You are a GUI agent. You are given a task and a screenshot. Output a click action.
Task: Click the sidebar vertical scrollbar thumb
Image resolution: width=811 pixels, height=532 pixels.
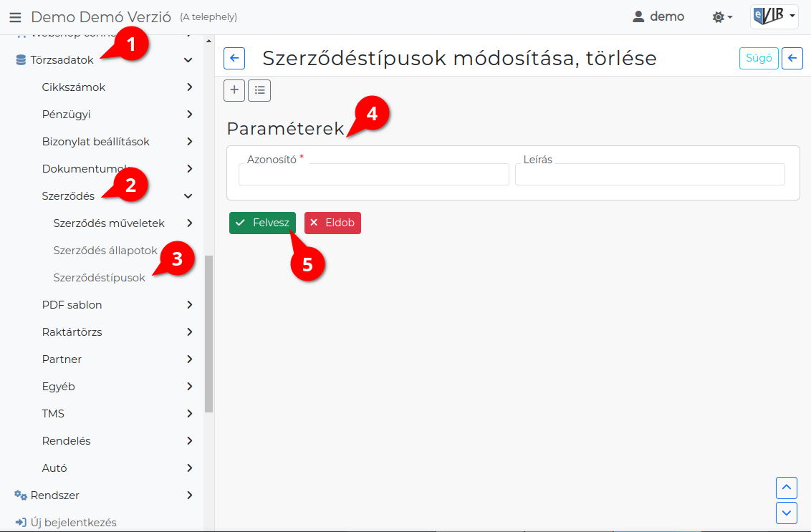209,334
